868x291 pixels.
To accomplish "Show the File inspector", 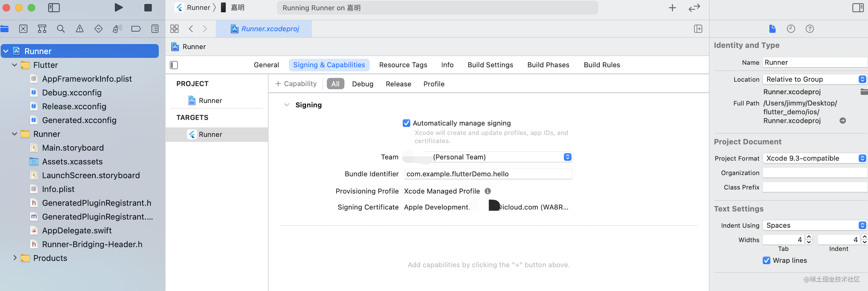I will pos(772,29).
